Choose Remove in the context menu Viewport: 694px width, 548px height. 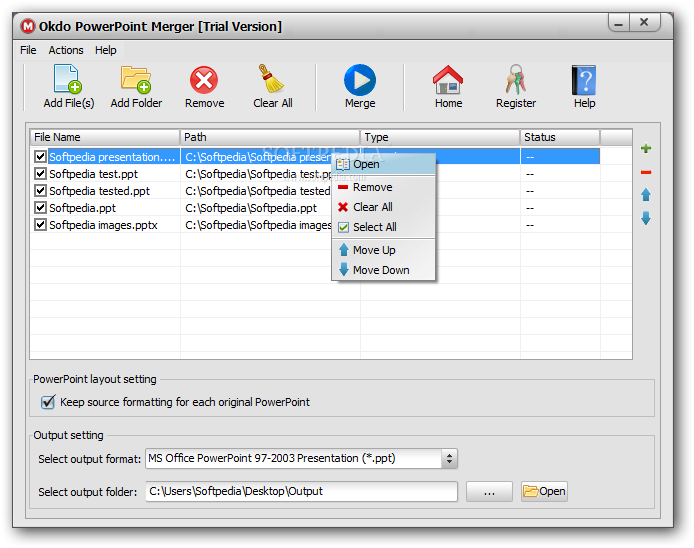pyautogui.click(x=384, y=187)
